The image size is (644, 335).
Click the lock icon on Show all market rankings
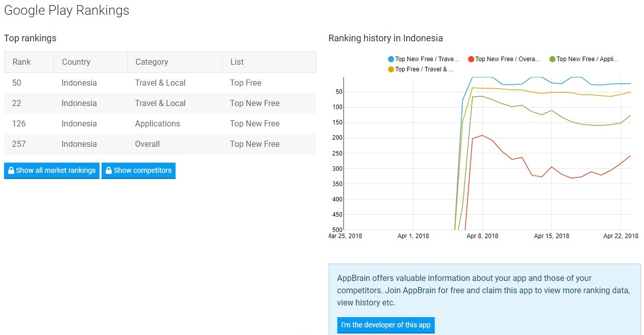(10, 170)
